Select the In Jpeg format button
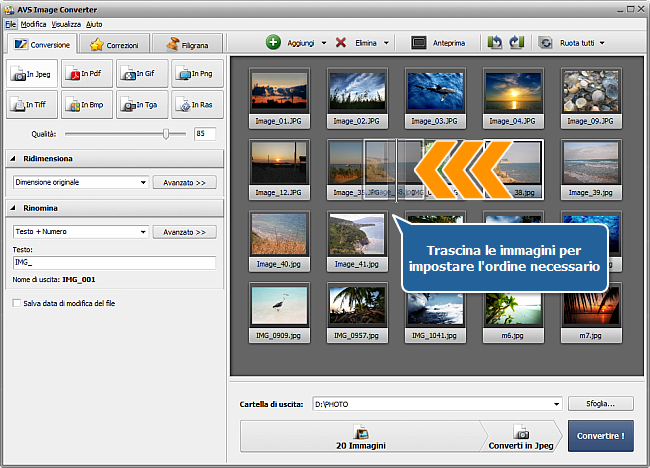The height and width of the screenshot is (468, 650). 32,74
